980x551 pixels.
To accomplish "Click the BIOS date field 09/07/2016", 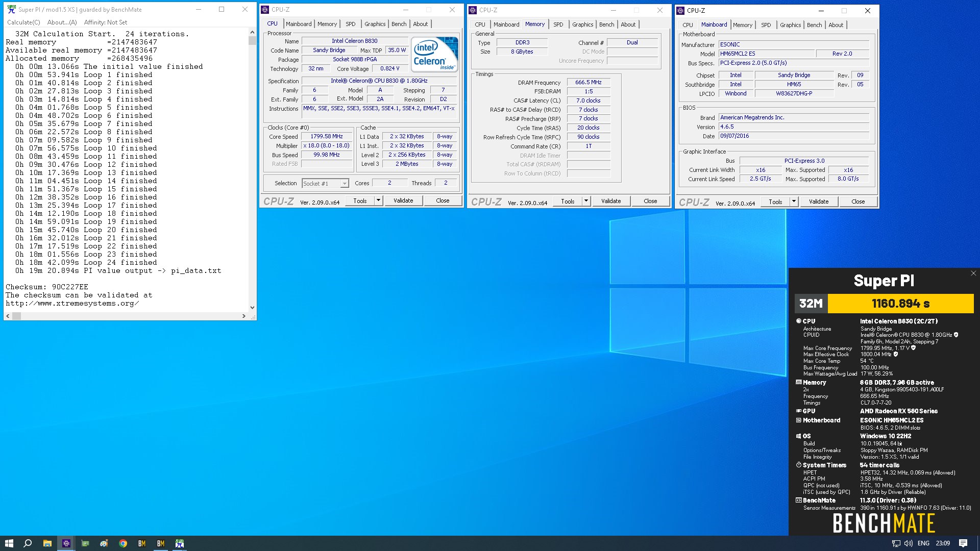I will point(794,136).
